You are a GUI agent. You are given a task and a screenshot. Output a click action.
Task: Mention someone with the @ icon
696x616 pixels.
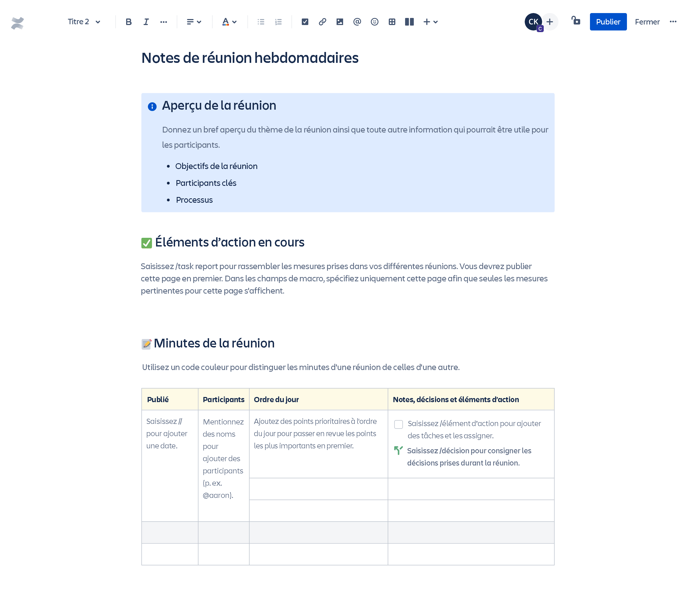(357, 21)
